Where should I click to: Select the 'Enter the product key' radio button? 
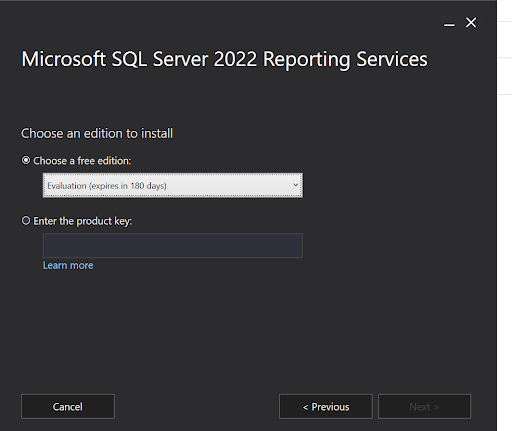(x=26, y=221)
